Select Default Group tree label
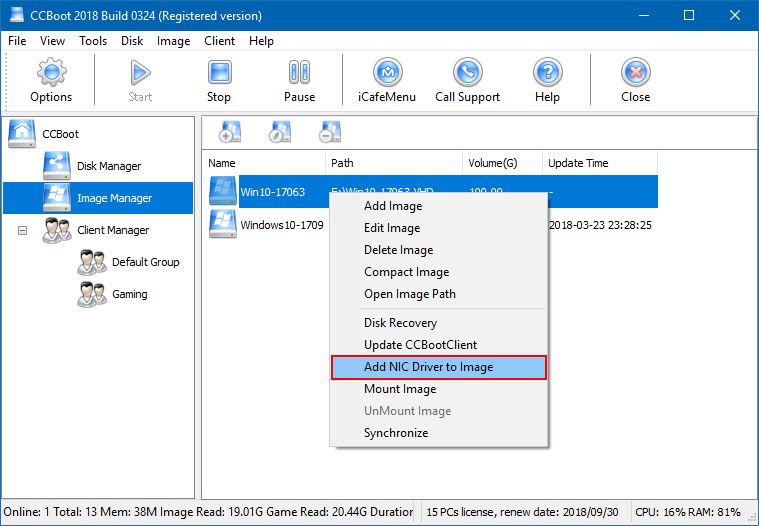The image size is (759, 526). point(146,262)
